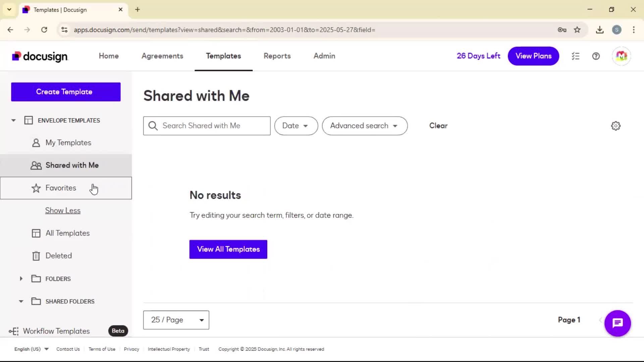Open the Privacy footer link

[131, 349]
